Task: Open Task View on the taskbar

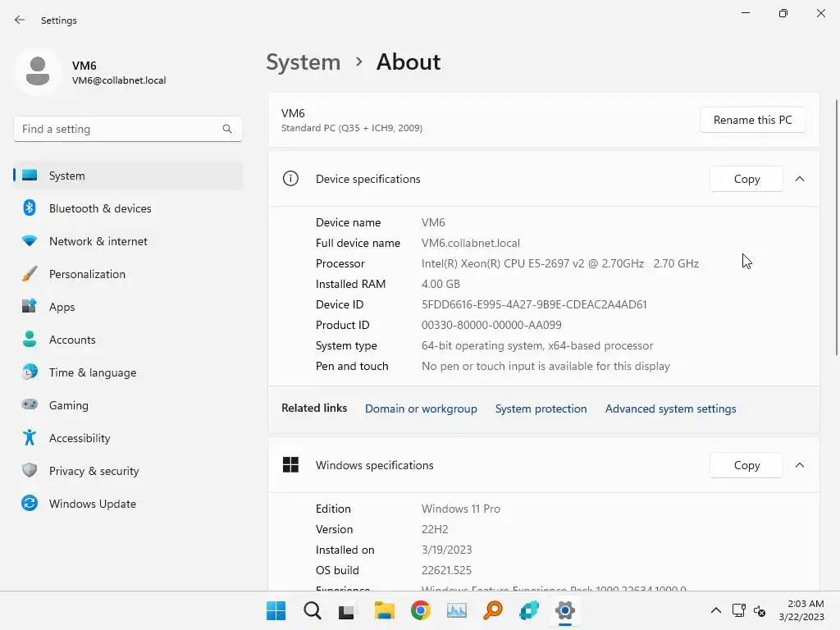Action: click(347, 610)
